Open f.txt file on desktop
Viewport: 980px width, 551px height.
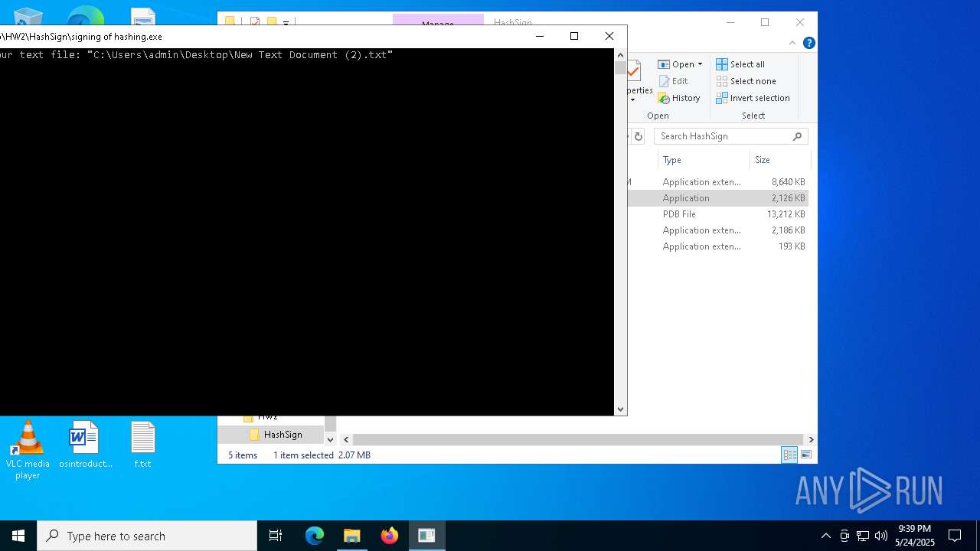tap(142, 445)
